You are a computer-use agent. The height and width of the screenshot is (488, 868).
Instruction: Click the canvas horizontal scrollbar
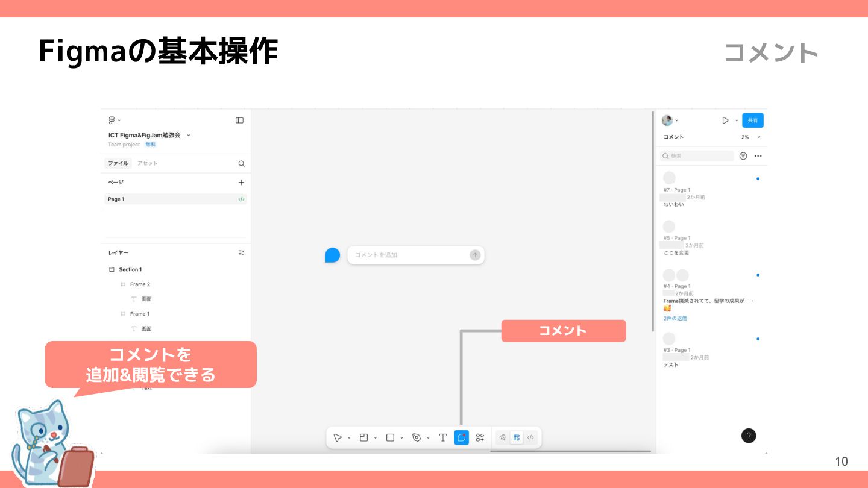click(570, 451)
